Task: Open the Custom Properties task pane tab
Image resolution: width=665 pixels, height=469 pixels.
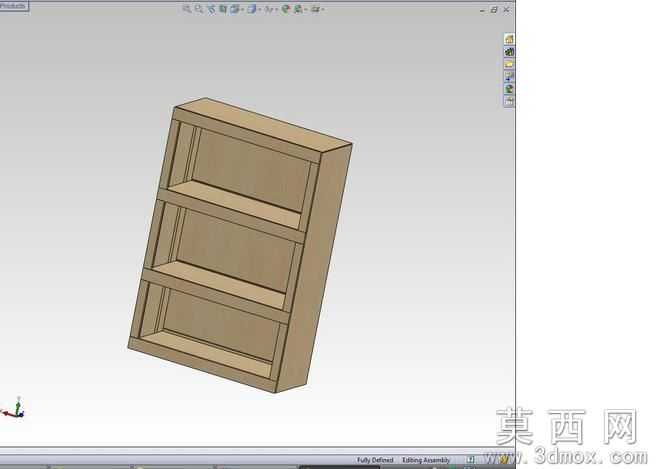Action: click(x=509, y=101)
